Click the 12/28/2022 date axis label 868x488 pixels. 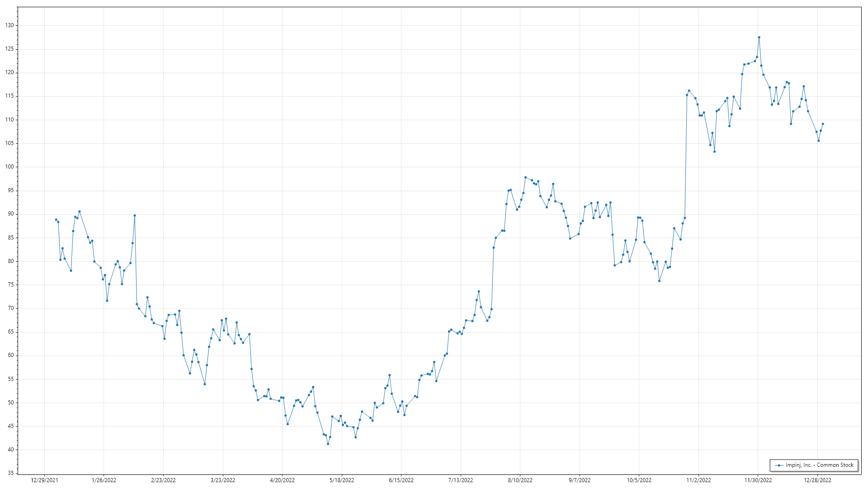(x=817, y=480)
